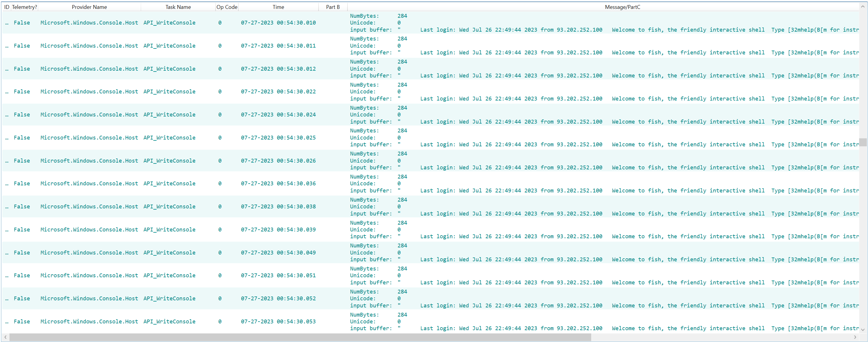
Task: Click the vertical scrollbar thumb
Action: point(863,142)
